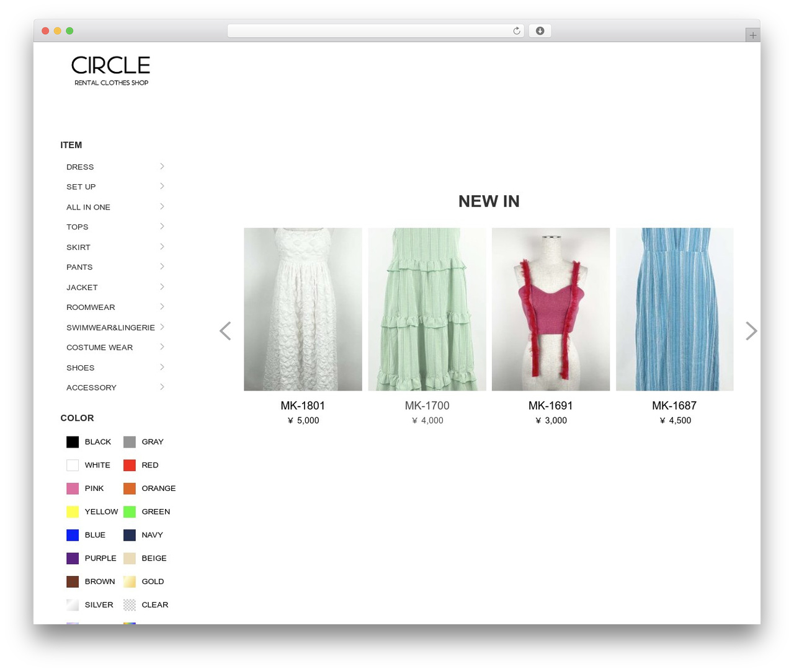Viewport: 794px width, 672px height.
Task: Show previous items with the left arrow
Action: coord(225,331)
